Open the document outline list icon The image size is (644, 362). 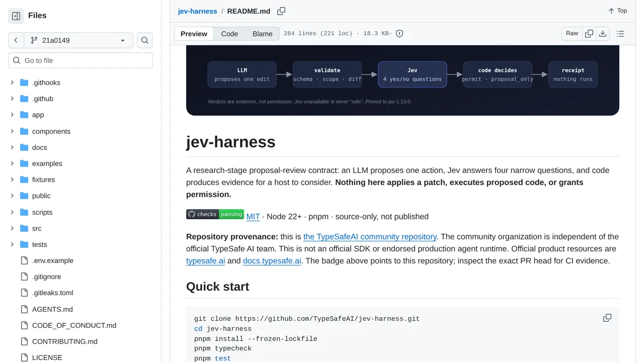click(x=620, y=34)
